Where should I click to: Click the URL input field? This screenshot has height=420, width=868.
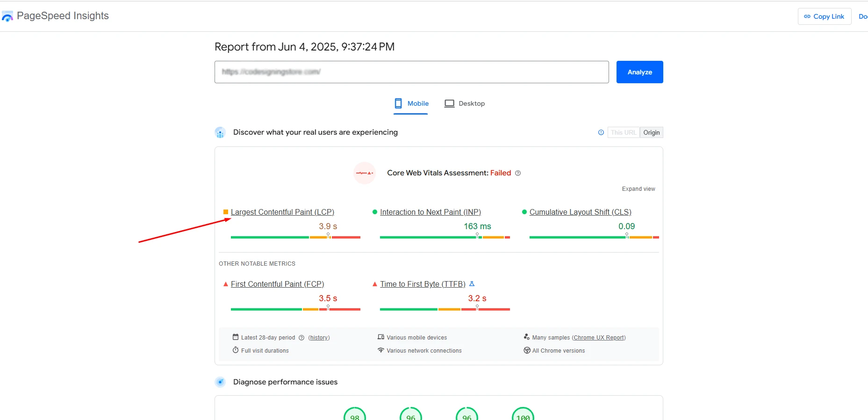pos(411,72)
